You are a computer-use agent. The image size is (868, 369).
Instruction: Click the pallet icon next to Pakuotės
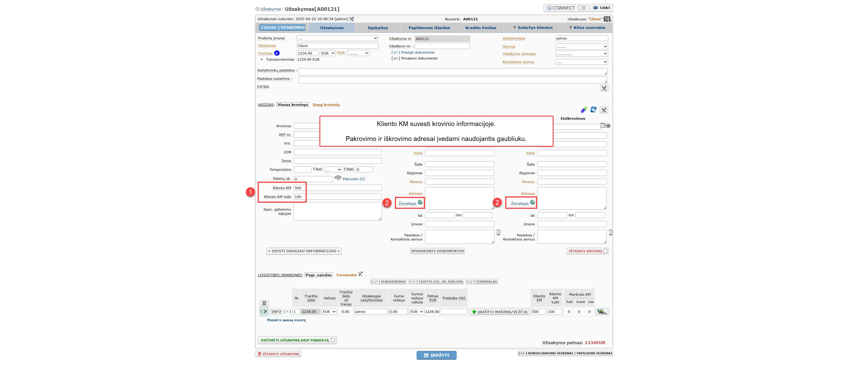tap(338, 178)
